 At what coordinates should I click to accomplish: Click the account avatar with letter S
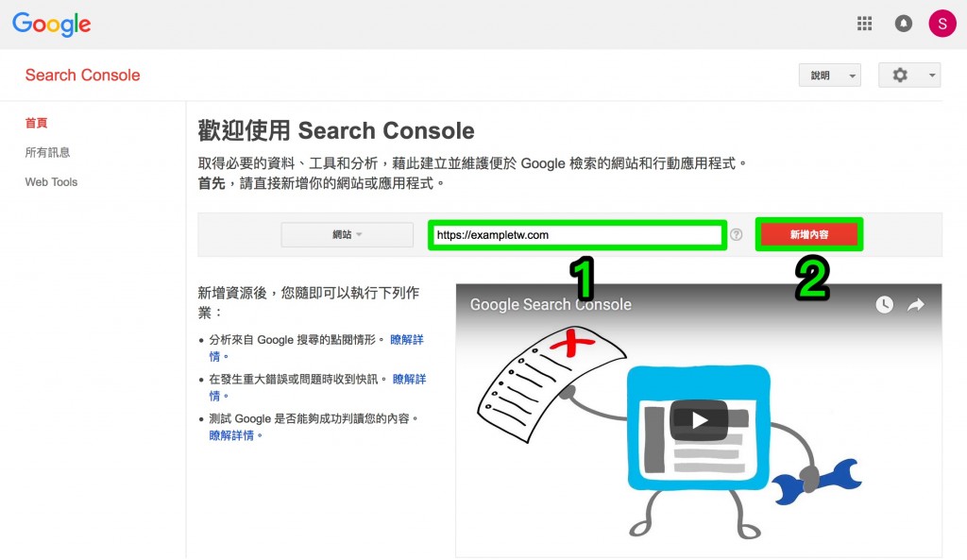tap(942, 24)
